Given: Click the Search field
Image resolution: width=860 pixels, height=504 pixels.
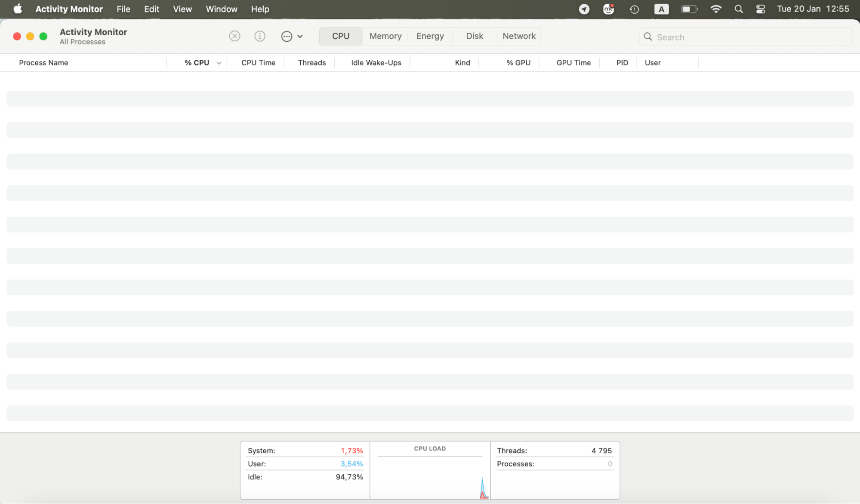Looking at the screenshot, I should pyautogui.click(x=745, y=37).
